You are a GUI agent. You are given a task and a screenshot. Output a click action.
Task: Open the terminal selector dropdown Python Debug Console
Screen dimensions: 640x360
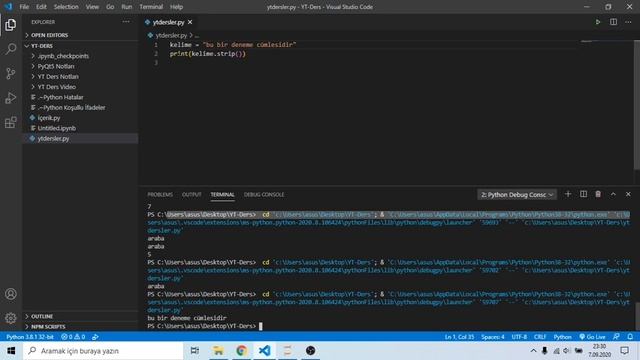click(517, 195)
